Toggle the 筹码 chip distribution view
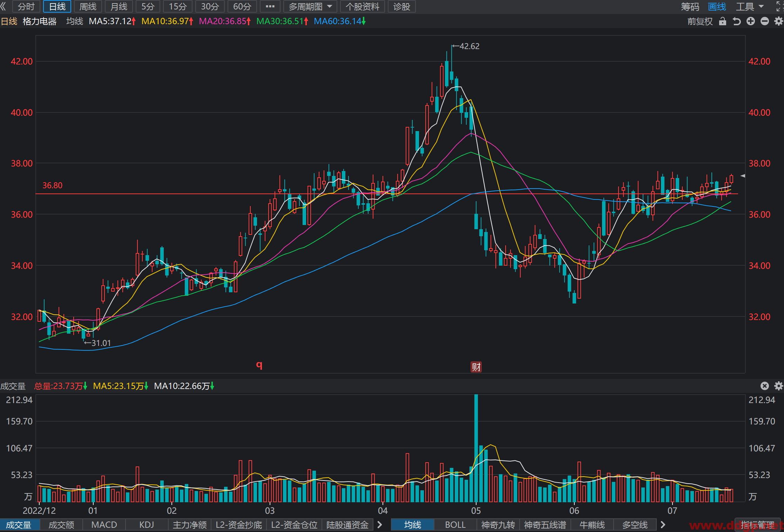 pos(690,7)
